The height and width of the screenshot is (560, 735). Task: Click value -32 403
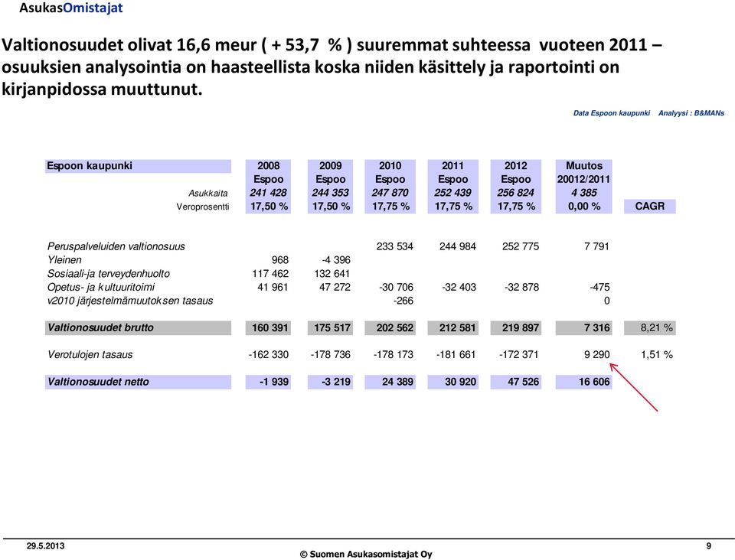(459, 287)
